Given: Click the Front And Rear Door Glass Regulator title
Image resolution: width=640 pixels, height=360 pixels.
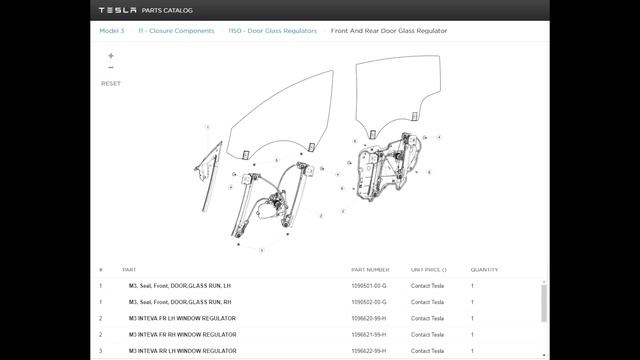Looking at the screenshot, I should pos(389,31).
